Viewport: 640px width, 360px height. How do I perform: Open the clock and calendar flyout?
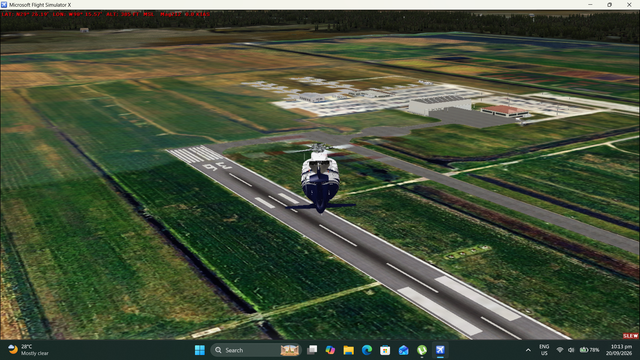pyautogui.click(x=619, y=350)
